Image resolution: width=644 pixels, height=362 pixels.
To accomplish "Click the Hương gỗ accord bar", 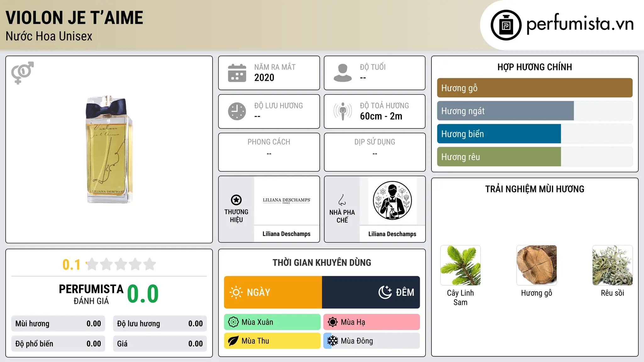I will [x=535, y=88].
